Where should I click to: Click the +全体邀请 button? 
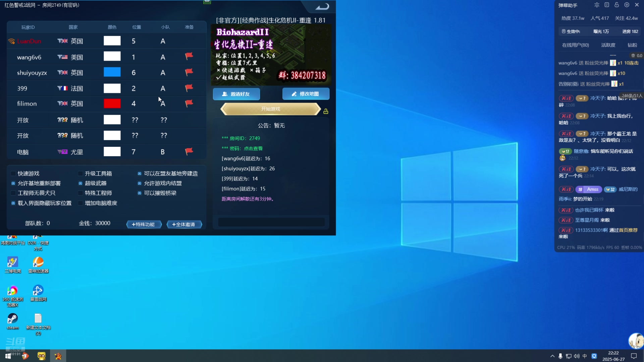tap(184, 224)
